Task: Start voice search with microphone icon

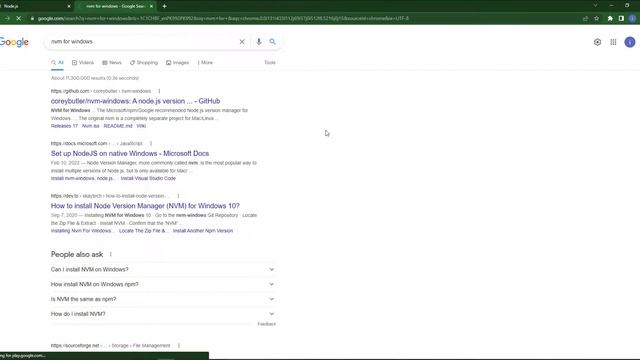Action: (259, 42)
